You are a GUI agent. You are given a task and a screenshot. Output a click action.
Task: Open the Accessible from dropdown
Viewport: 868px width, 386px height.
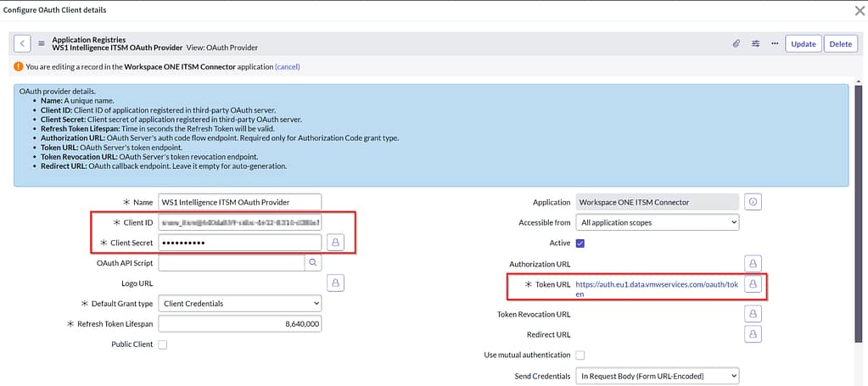[658, 222]
